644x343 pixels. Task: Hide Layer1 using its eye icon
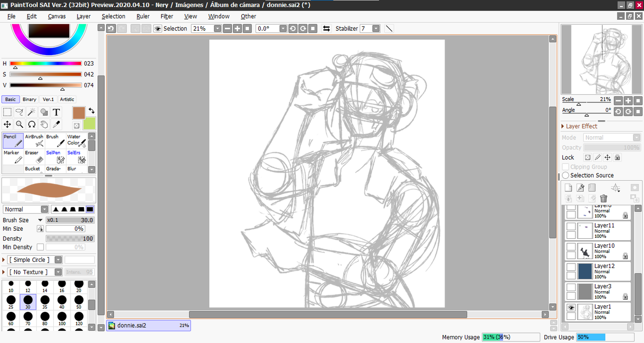tap(571, 308)
